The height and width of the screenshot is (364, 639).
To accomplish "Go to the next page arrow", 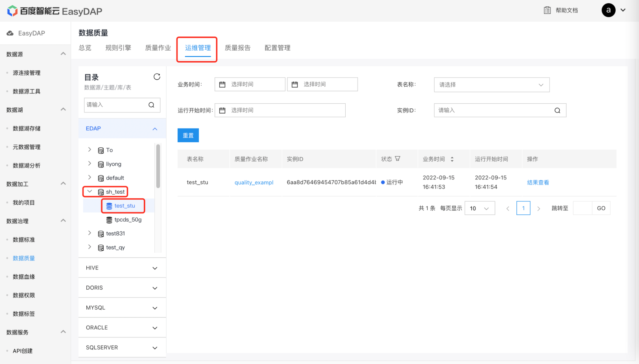I will coord(538,208).
